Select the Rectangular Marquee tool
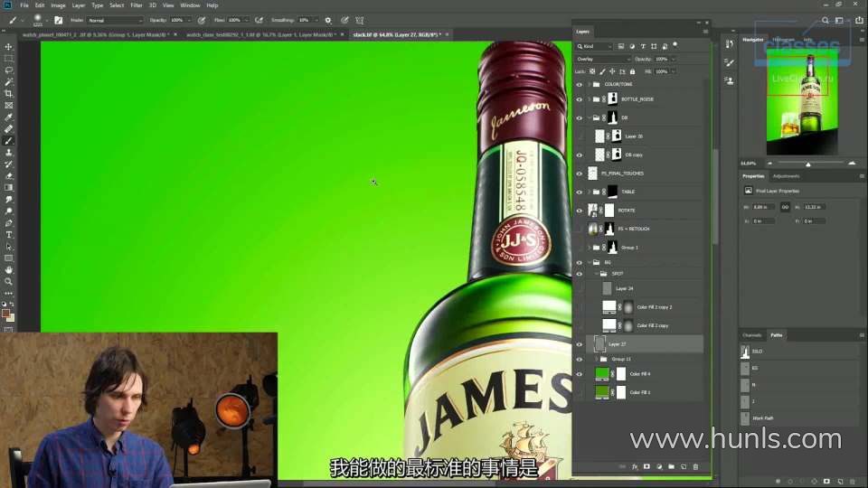Image resolution: width=868 pixels, height=488 pixels. (9, 59)
